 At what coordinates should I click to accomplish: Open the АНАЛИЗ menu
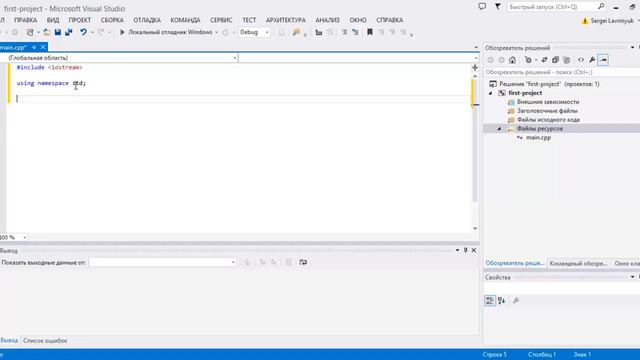pyautogui.click(x=327, y=20)
